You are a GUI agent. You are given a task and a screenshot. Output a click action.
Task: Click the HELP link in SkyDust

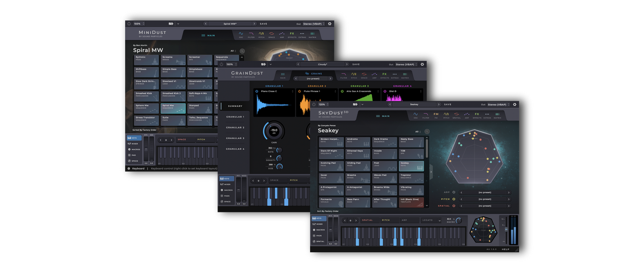tap(505, 249)
